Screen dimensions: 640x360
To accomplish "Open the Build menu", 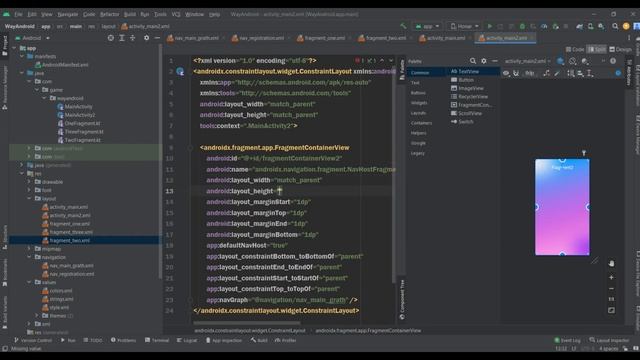I will tap(130, 14).
